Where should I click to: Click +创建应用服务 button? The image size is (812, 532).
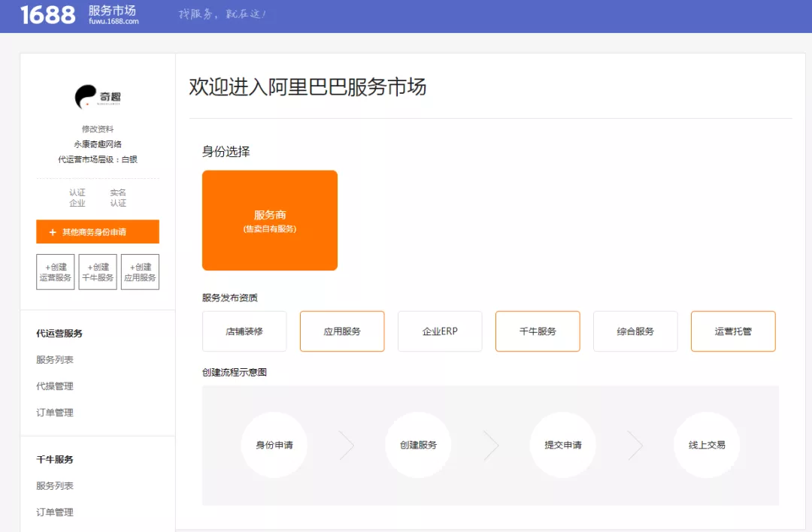(x=140, y=272)
